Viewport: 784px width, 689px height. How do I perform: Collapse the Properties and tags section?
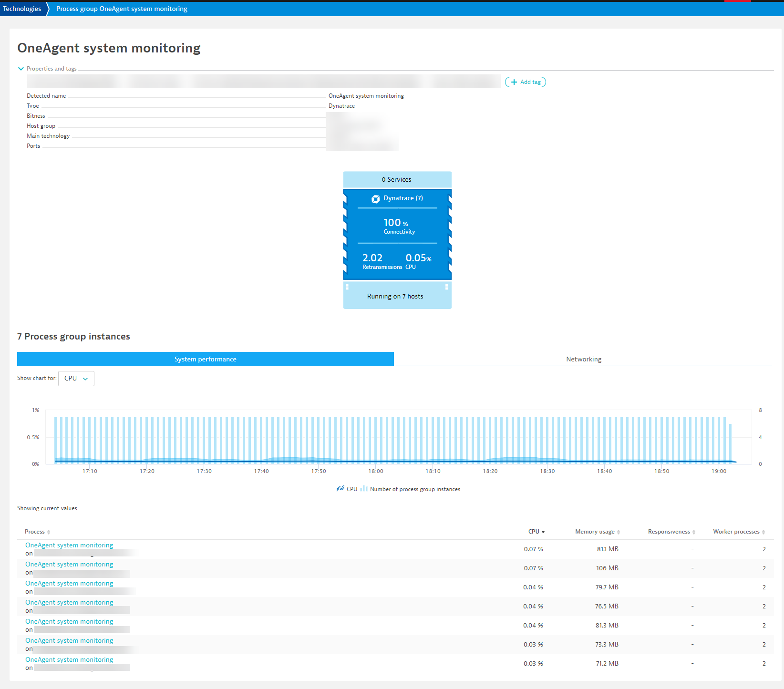click(x=21, y=69)
